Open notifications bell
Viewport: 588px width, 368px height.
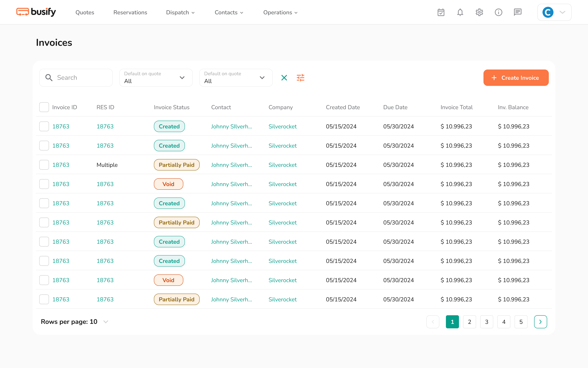(460, 12)
